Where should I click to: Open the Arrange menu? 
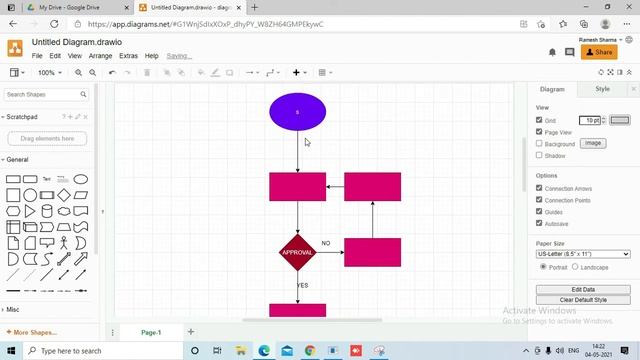(100, 56)
